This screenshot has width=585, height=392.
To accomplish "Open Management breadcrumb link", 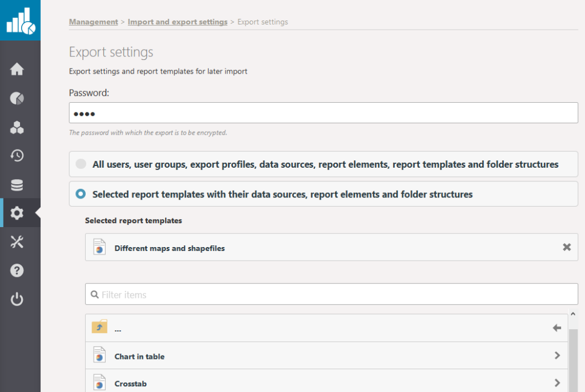I will click(93, 22).
